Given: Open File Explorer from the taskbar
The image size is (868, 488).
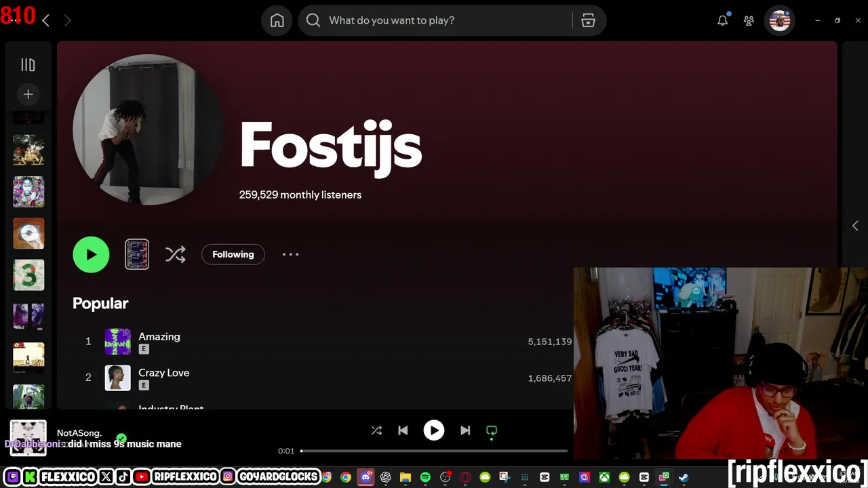Looking at the screenshot, I should tap(406, 477).
